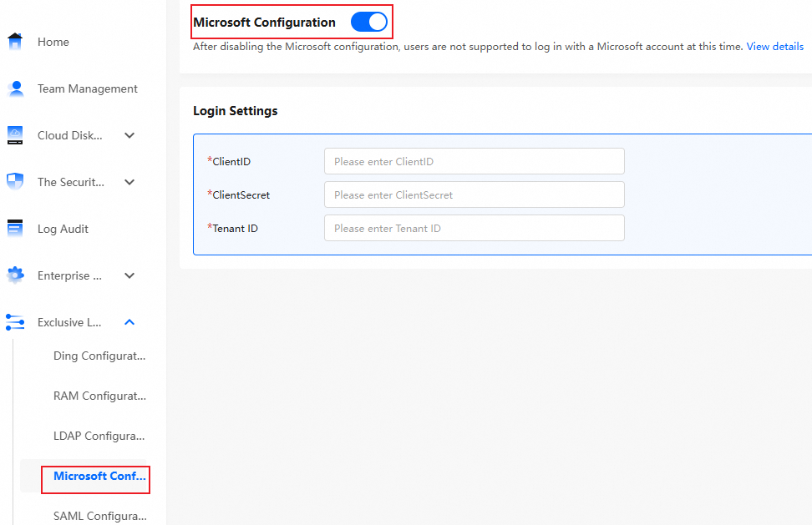The width and height of the screenshot is (812, 525).
Task: Click the ClientID input field
Action: 474,161
